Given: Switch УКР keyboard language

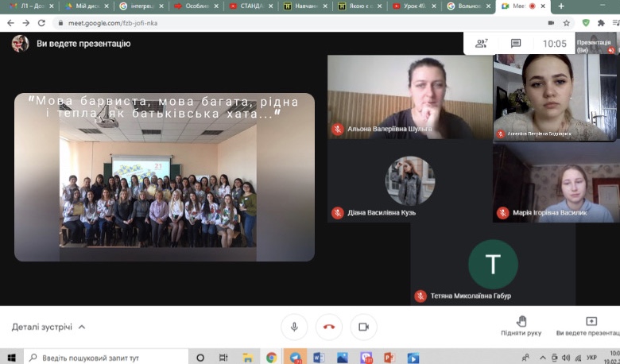Looking at the screenshot, I should tap(591, 358).
